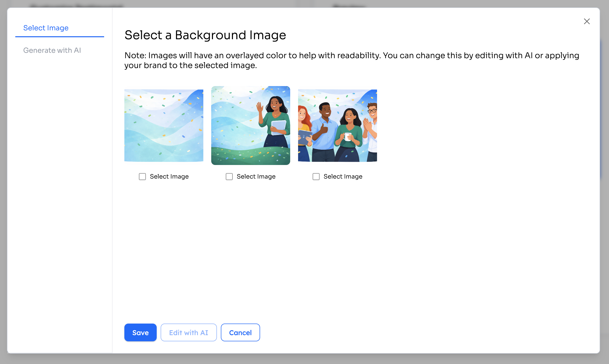Switch to Generate with AI tab

pyautogui.click(x=52, y=50)
